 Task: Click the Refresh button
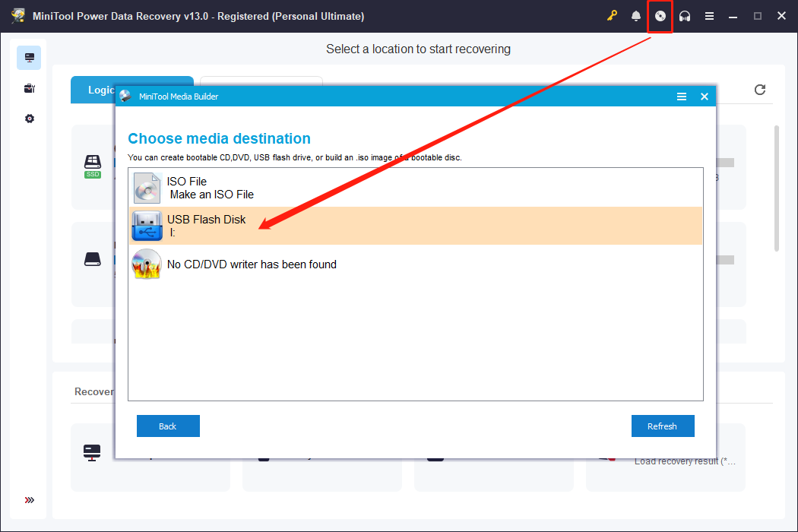point(663,426)
